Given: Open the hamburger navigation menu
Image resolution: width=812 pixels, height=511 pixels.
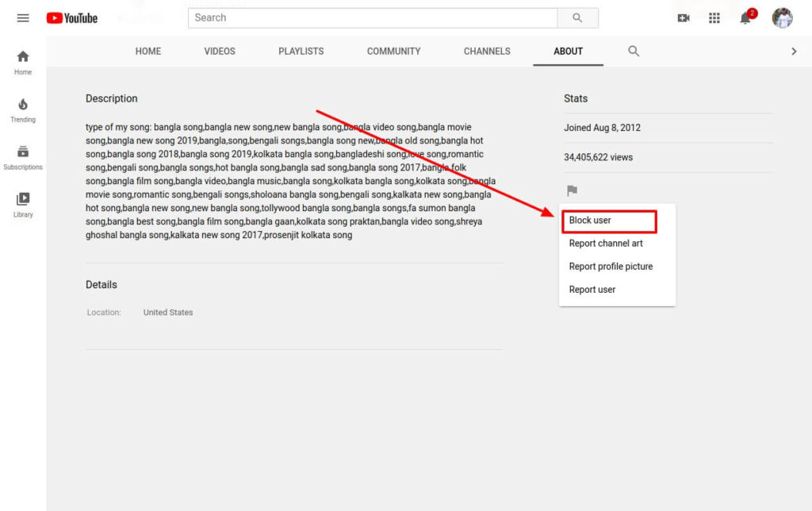Looking at the screenshot, I should tap(22, 17).
